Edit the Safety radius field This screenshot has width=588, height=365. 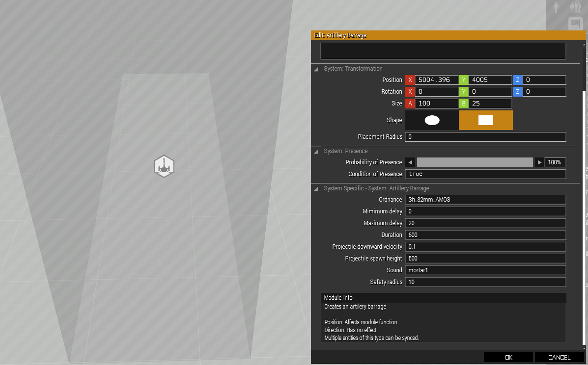(486, 282)
